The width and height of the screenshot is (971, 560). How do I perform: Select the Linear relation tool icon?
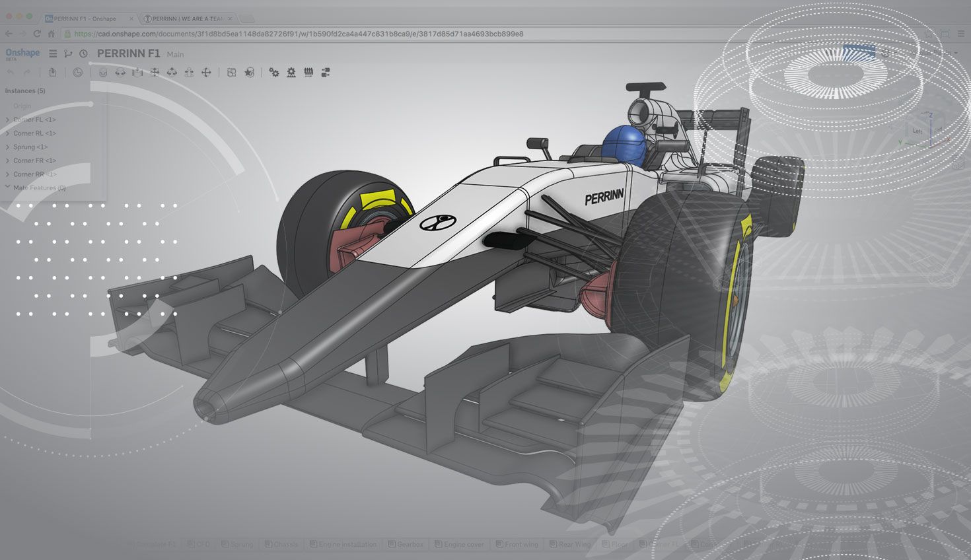click(x=326, y=73)
